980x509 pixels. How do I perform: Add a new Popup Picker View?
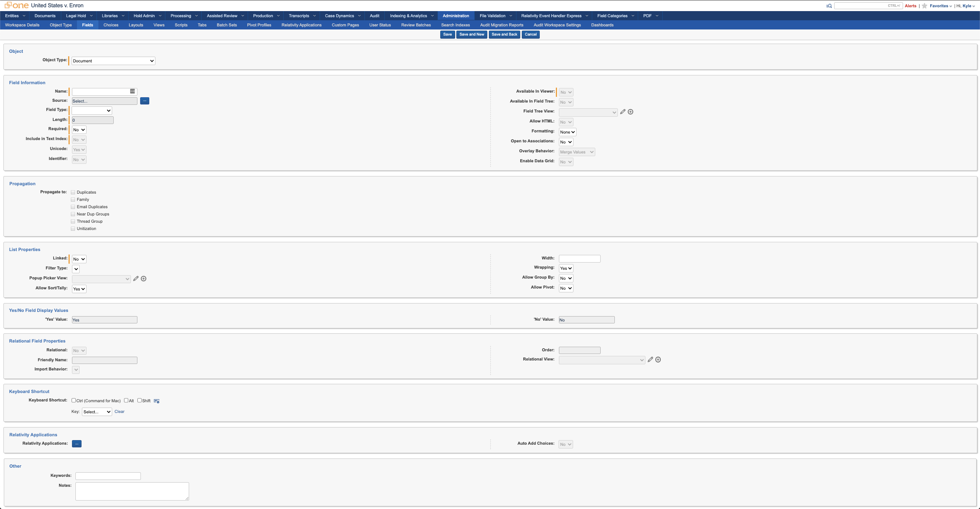coord(144,279)
